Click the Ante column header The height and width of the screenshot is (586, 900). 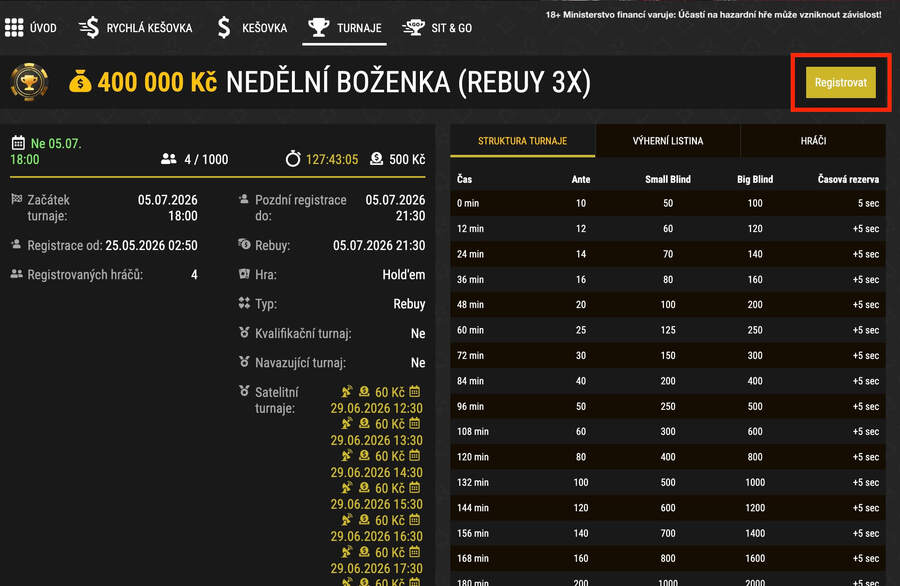pyautogui.click(x=581, y=179)
